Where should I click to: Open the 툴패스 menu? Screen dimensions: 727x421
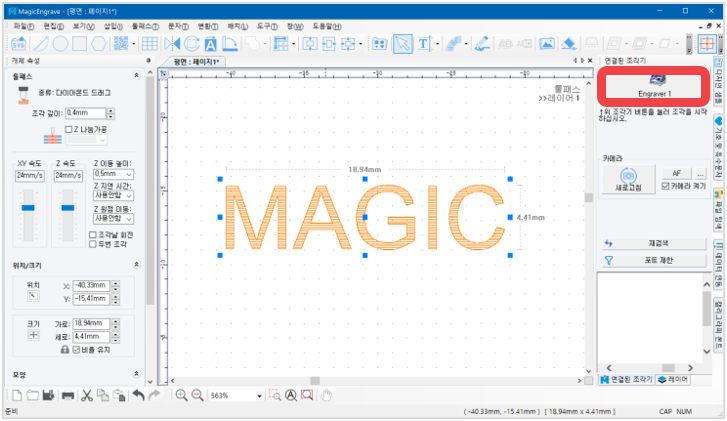tap(145, 26)
